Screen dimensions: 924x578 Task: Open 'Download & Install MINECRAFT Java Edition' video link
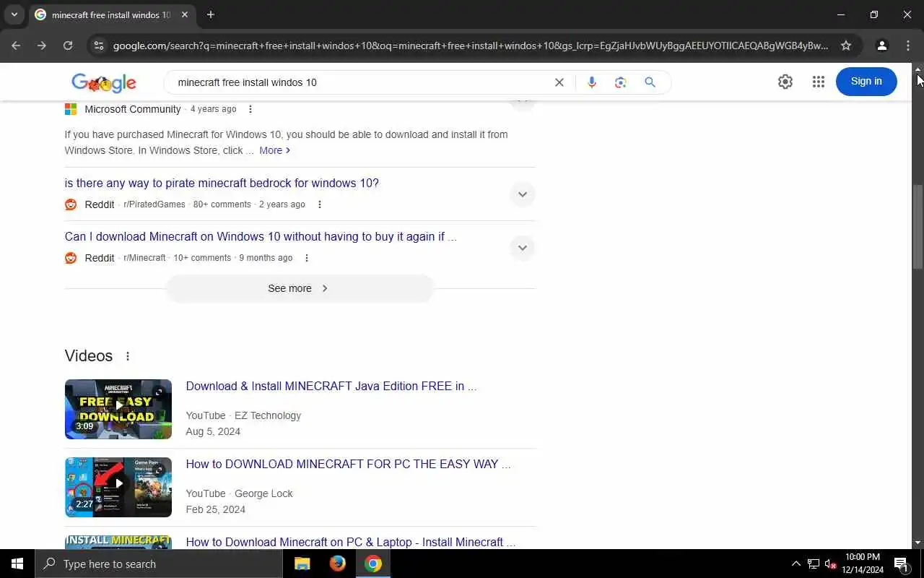coord(331,387)
